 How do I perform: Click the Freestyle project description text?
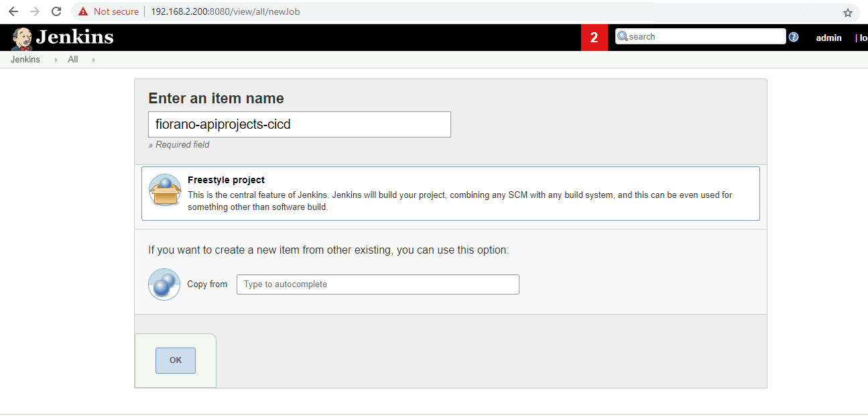(460, 201)
